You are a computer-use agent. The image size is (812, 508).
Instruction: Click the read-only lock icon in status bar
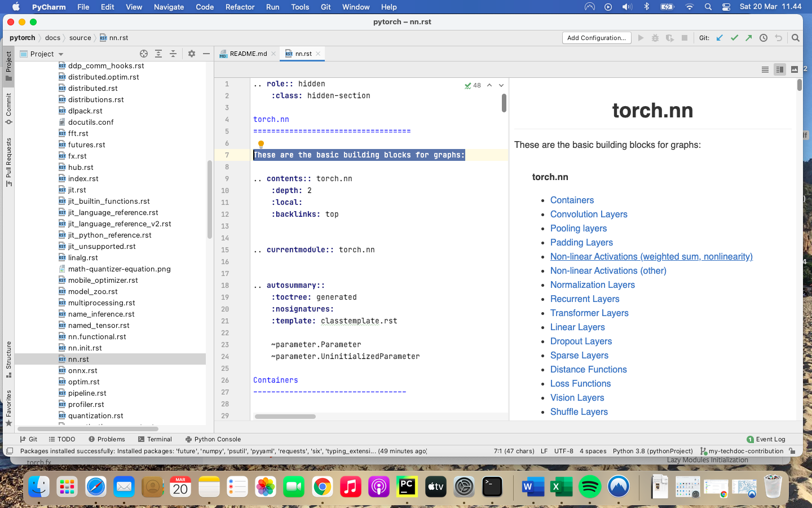pyautogui.click(x=792, y=451)
